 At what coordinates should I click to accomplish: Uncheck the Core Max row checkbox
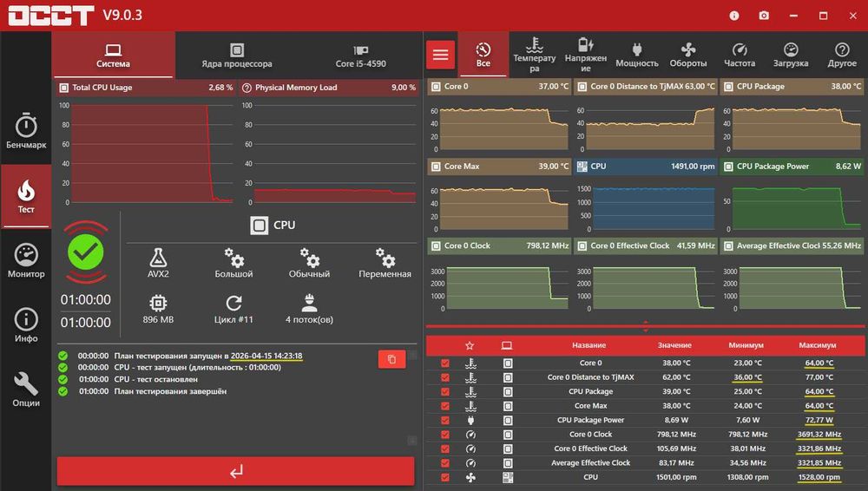pos(445,406)
